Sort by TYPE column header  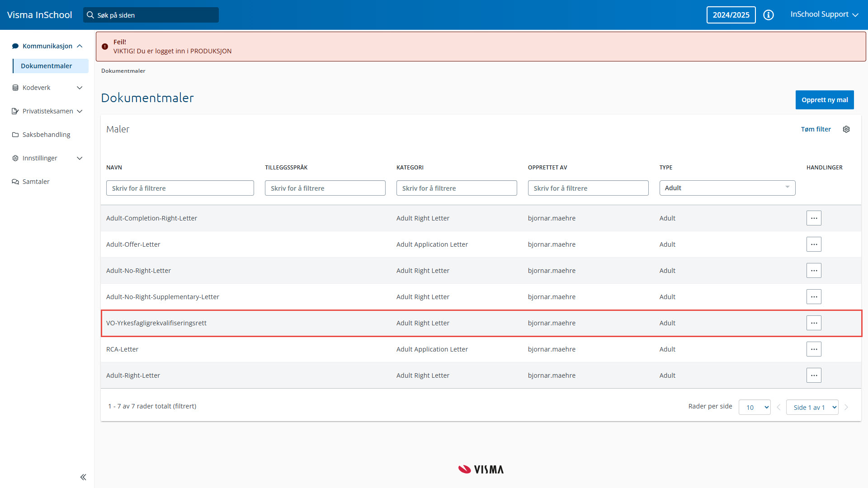click(666, 168)
